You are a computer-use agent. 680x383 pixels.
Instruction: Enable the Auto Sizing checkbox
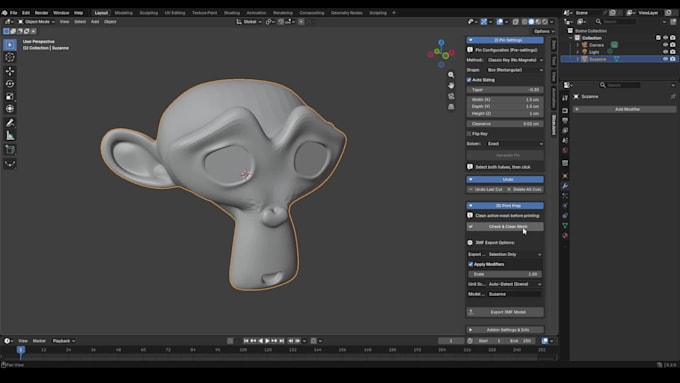click(469, 80)
